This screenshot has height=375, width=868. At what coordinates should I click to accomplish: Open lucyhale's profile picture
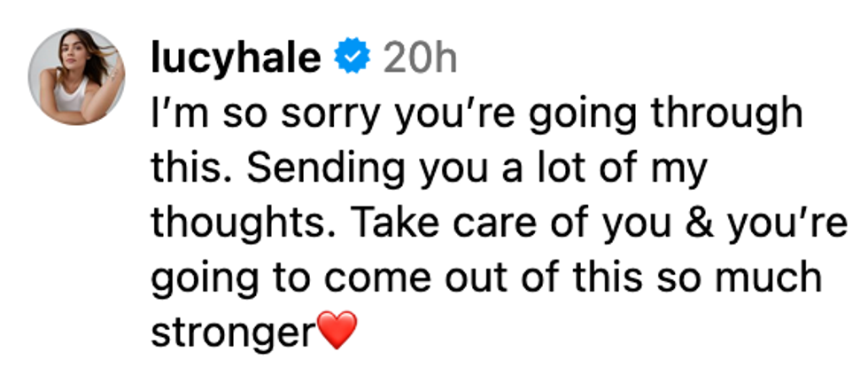[76, 76]
